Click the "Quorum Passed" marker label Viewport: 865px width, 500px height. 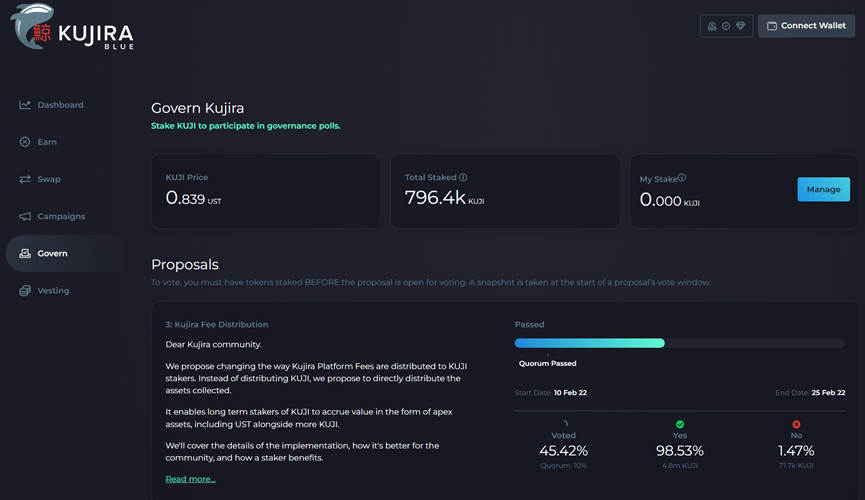[547, 363]
